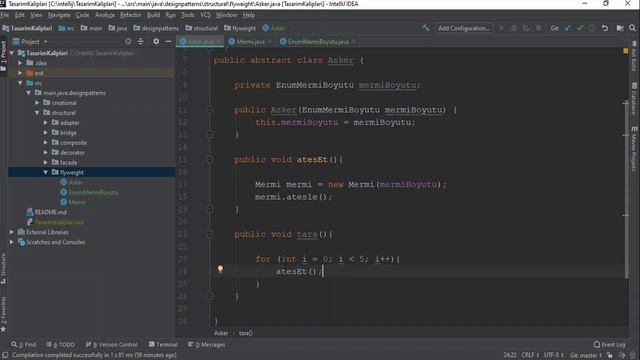
Task: Open the VCS menu
Action: tap(205, 15)
